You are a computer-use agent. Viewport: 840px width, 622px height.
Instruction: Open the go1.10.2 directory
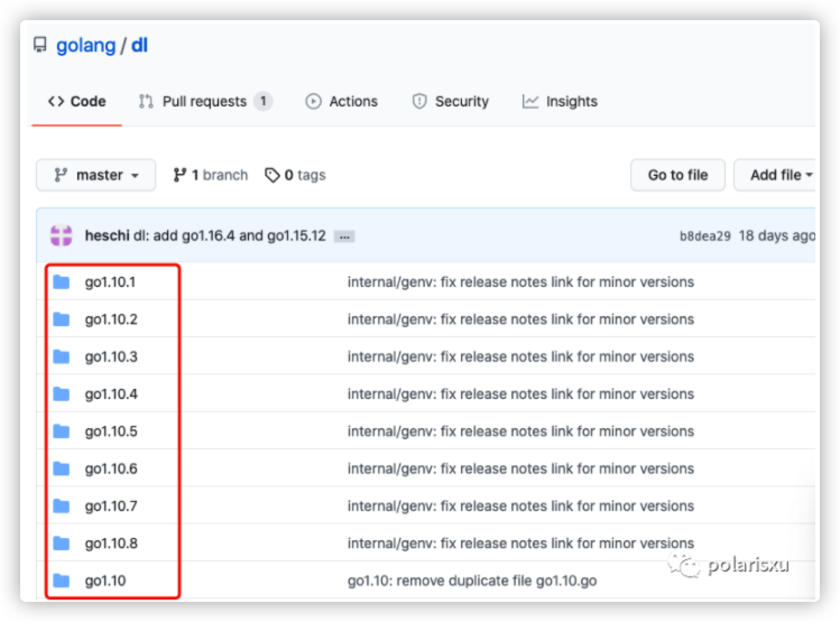tap(111, 319)
